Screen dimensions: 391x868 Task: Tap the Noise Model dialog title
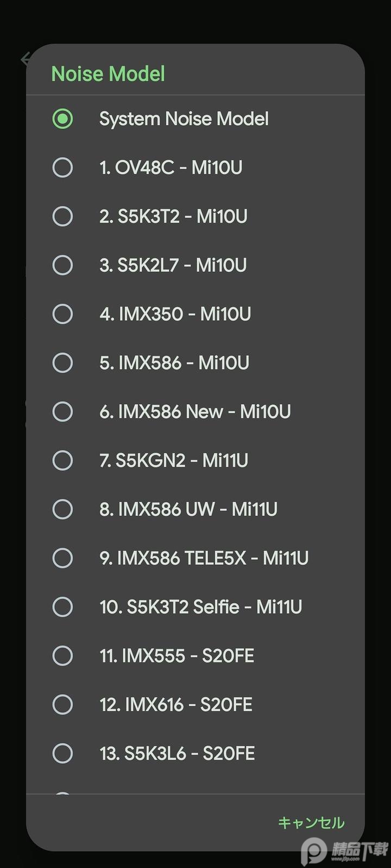pyautogui.click(x=108, y=74)
